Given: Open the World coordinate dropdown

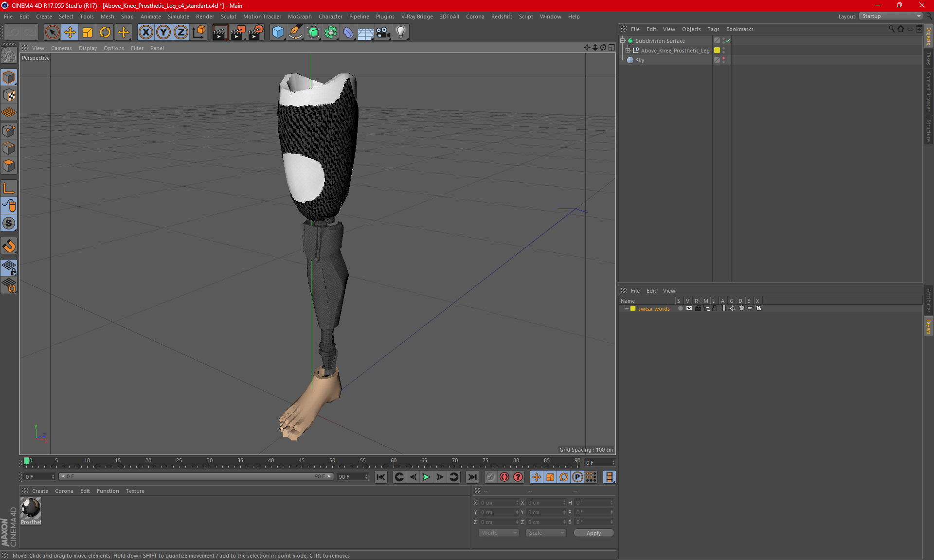Looking at the screenshot, I should [499, 533].
